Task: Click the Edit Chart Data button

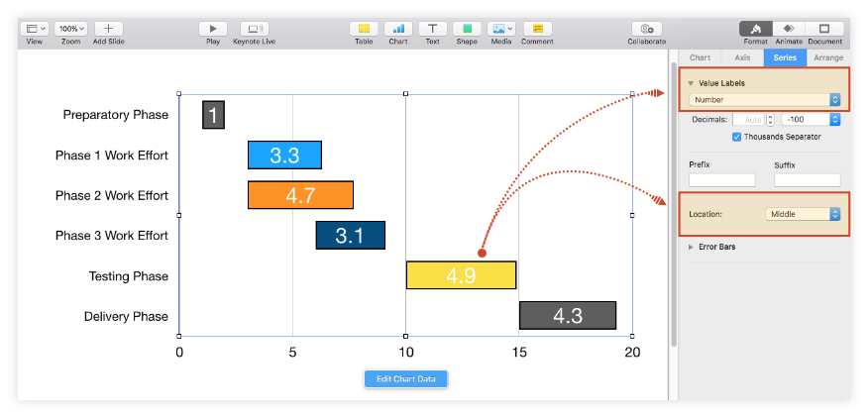Action: 406,379
